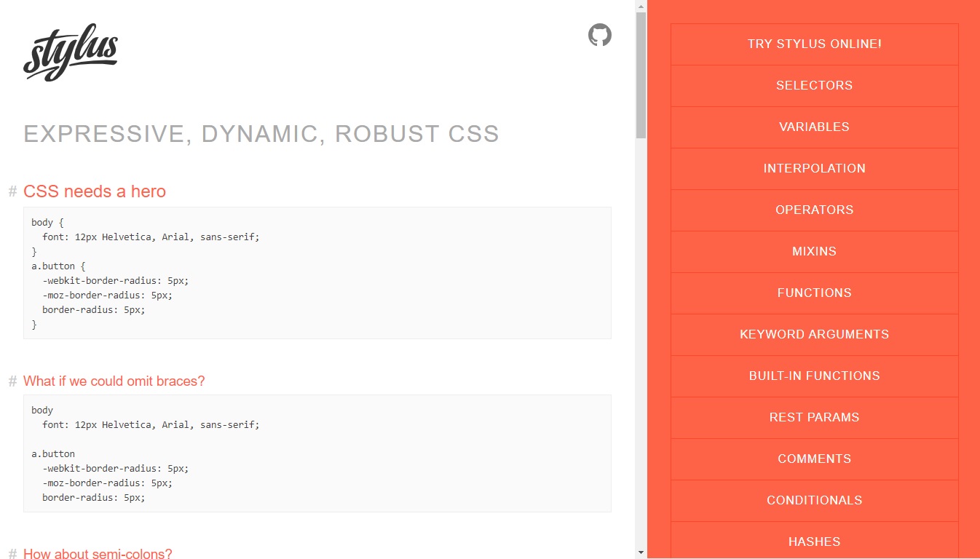Click the anchor # beside 'CSS needs a hero'
This screenshot has height=559, width=980.
12,191
